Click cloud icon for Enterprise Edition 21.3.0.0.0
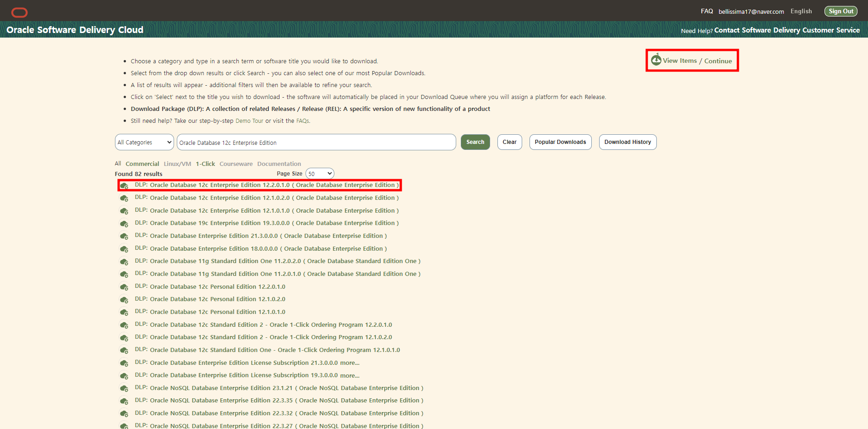 point(124,236)
